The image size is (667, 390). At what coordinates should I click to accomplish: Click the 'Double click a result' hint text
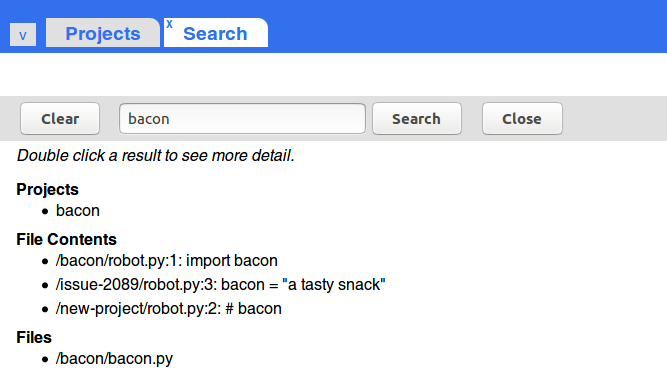coord(156,156)
